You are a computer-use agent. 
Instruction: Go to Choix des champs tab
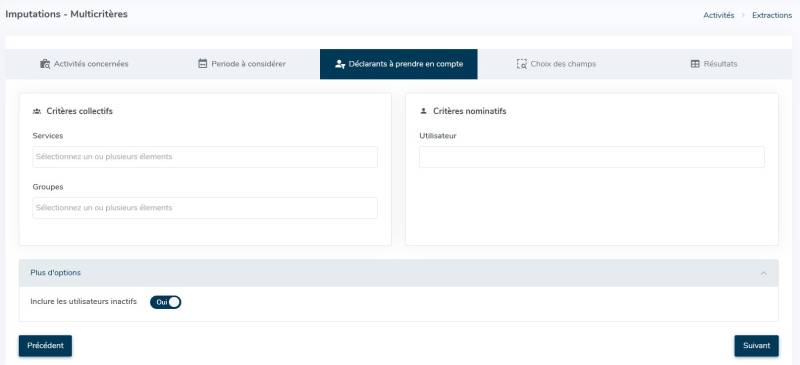556,64
